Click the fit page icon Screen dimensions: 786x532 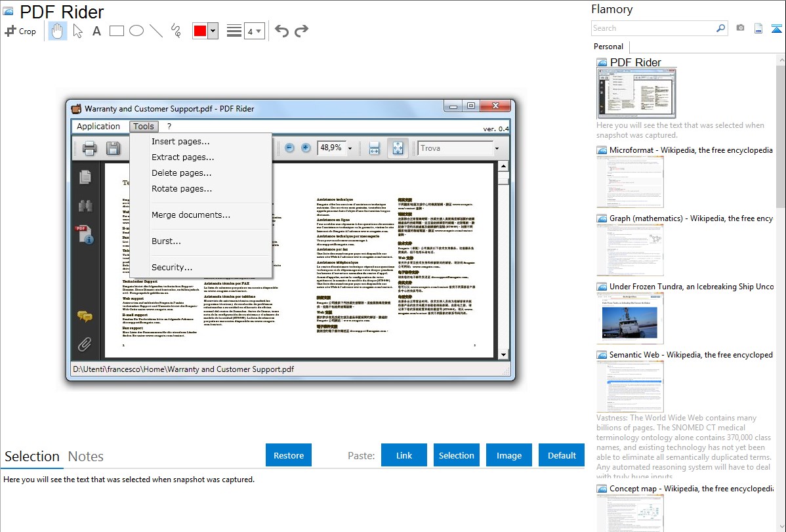(398, 148)
